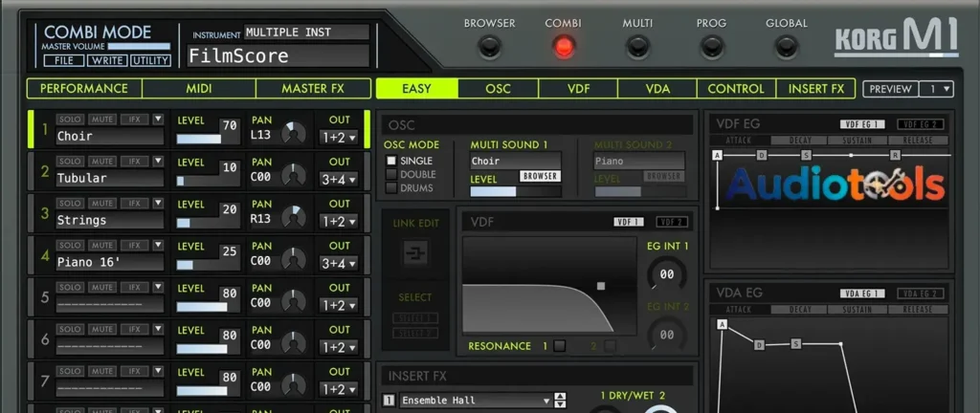The width and height of the screenshot is (980, 413).
Task: Step the Insert FX effect selector arrows
Action: 561,401
